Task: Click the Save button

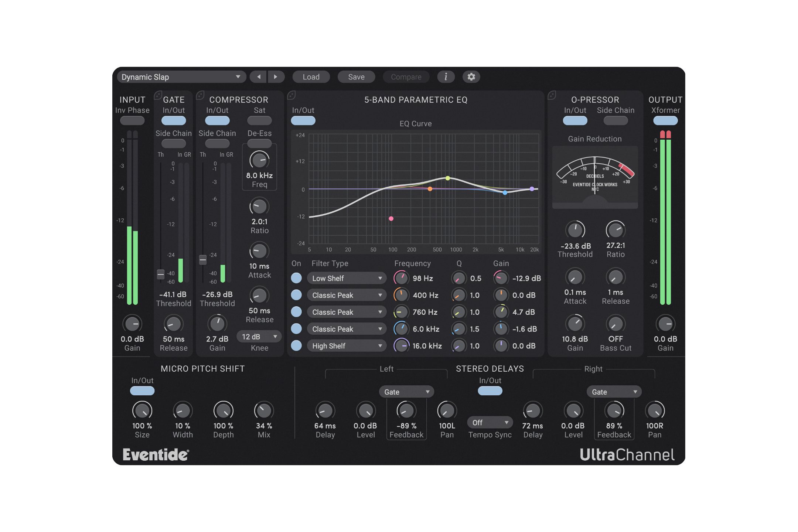Action: 356,77
